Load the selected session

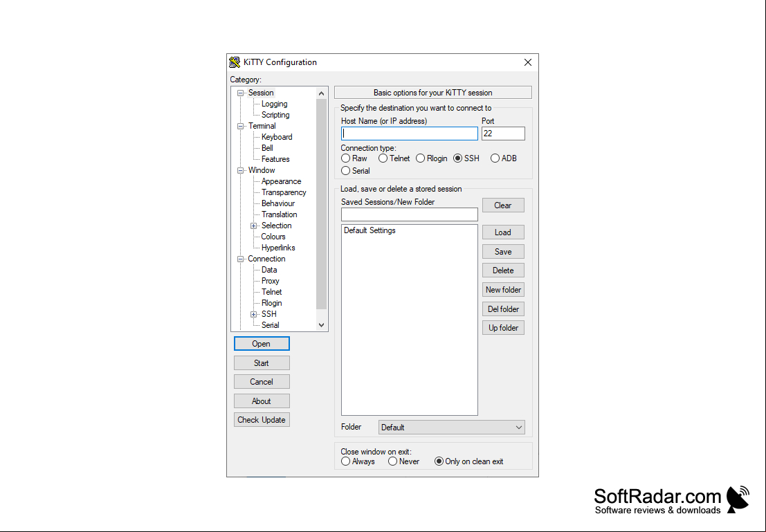coord(503,232)
